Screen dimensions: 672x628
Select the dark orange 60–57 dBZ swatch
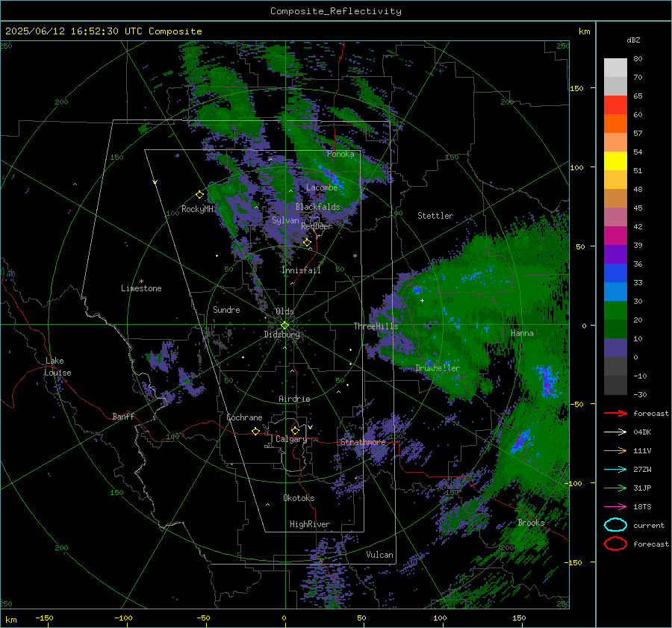[615, 124]
